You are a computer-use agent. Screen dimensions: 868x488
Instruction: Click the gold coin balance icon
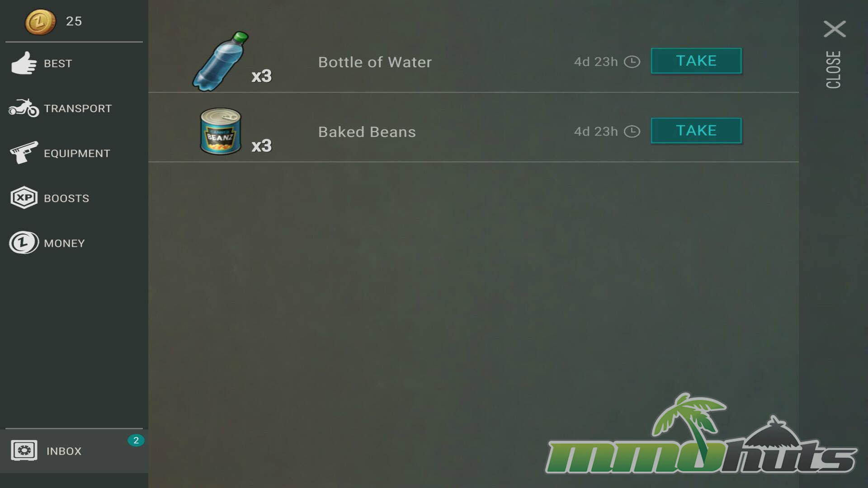[x=40, y=22]
